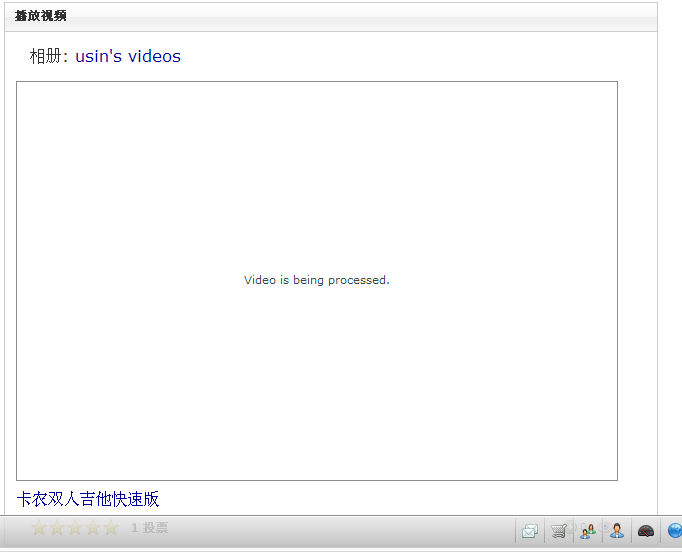Click the blue globe icon

point(675,531)
